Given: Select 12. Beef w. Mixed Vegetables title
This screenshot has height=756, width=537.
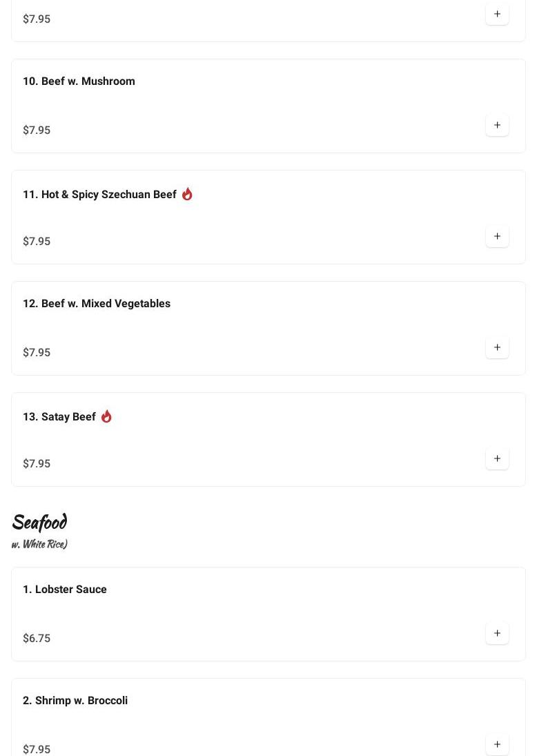Looking at the screenshot, I should (x=97, y=304).
